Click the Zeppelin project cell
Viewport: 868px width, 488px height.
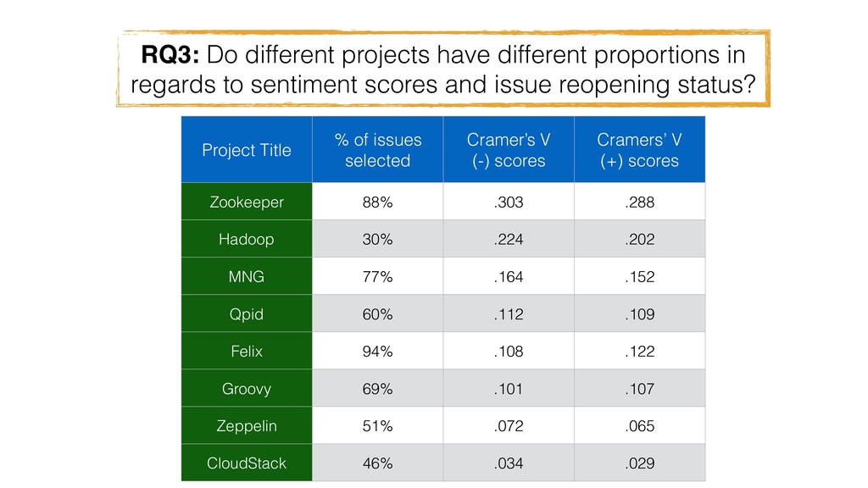pos(247,425)
